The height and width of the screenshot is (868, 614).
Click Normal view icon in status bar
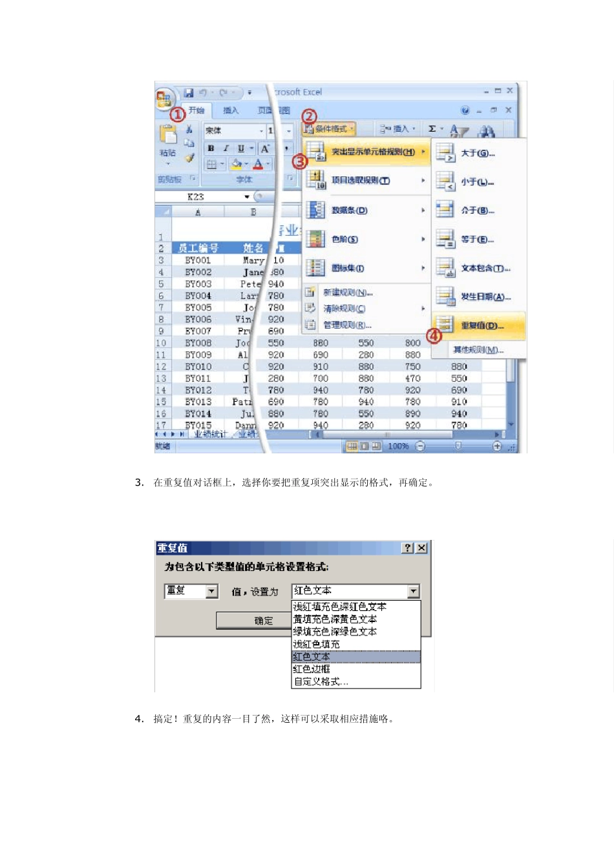pyautogui.click(x=352, y=446)
